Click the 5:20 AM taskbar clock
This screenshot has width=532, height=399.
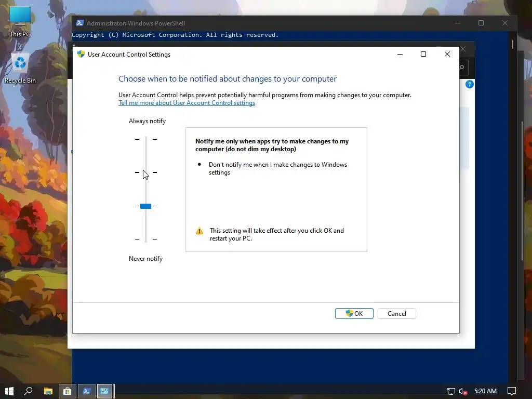[x=486, y=391]
